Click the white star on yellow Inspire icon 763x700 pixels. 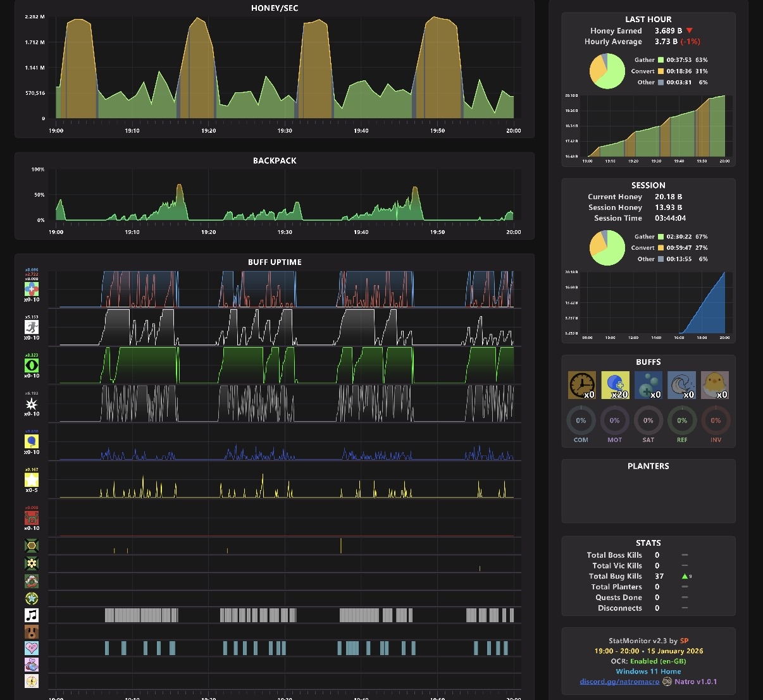click(32, 480)
